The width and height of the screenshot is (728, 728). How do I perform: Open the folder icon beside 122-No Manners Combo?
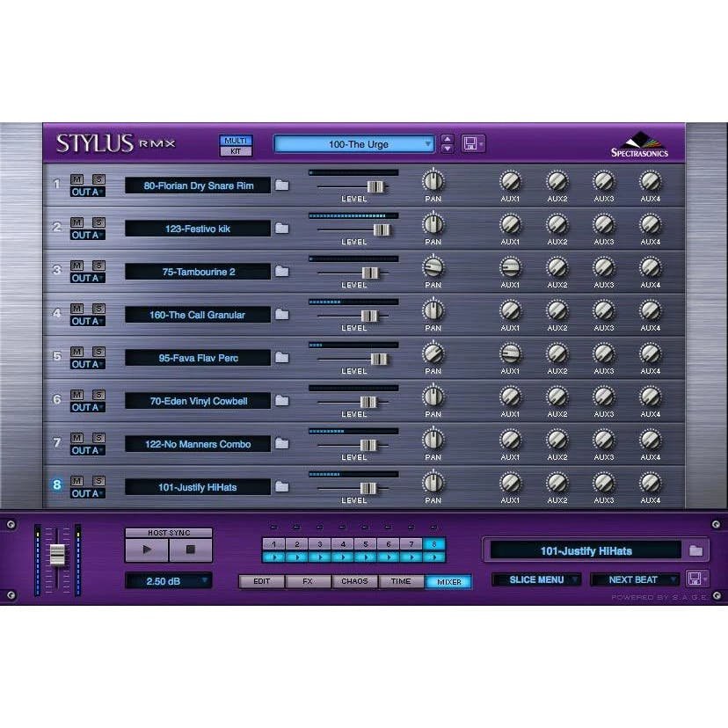(x=282, y=444)
